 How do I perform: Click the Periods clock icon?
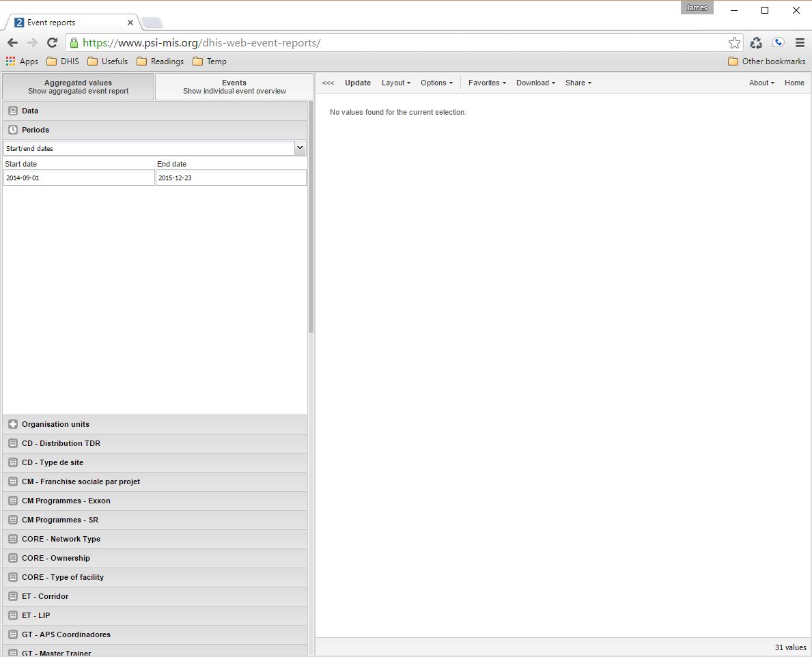[13, 130]
